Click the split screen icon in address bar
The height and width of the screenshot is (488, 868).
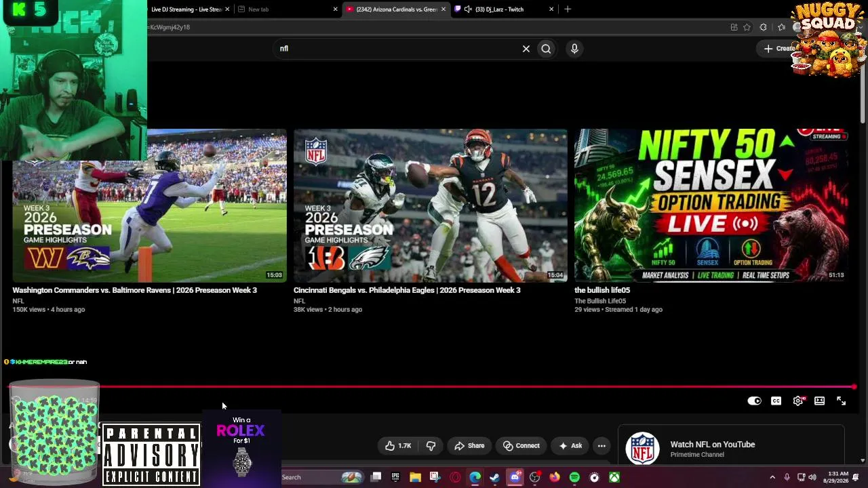pyautogui.click(x=734, y=27)
